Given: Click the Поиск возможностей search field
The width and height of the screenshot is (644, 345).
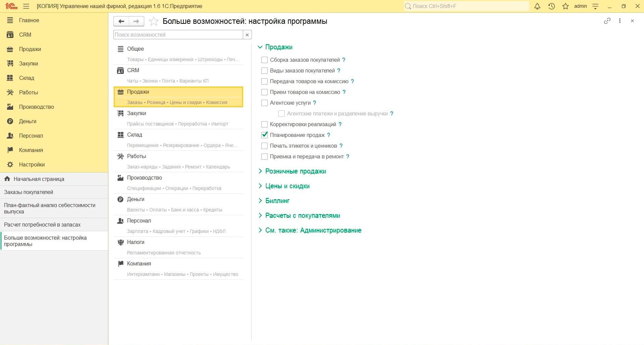Looking at the screenshot, I should (x=178, y=35).
